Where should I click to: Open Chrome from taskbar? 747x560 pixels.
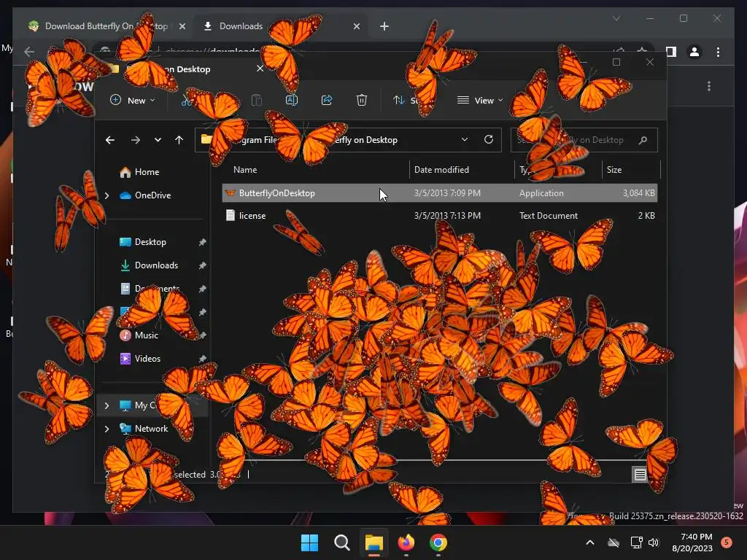[x=438, y=542]
